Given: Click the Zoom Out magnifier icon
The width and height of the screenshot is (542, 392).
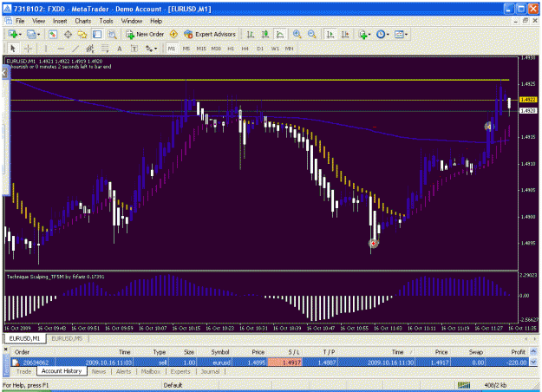Looking at the screenshot, I should pos(311,34).
